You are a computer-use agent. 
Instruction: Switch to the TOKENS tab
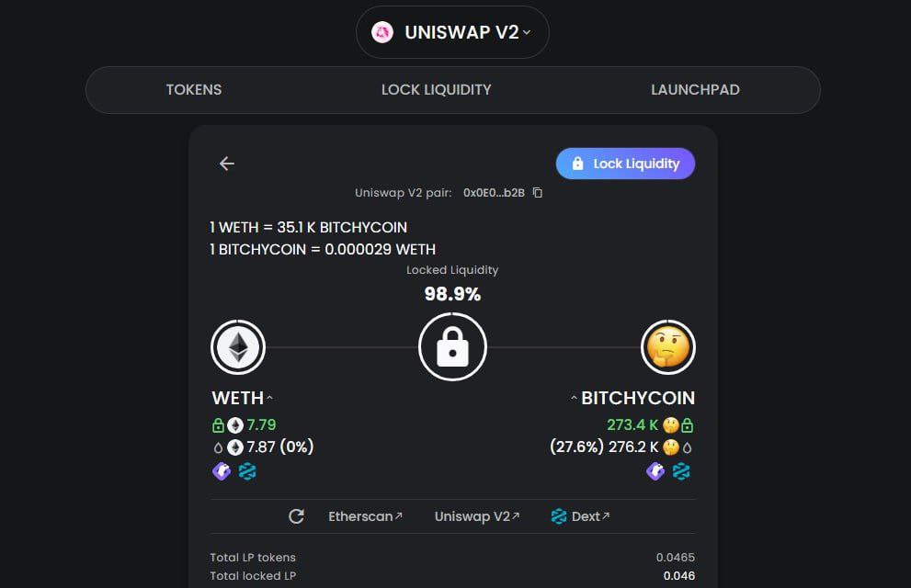coord(193,90)
